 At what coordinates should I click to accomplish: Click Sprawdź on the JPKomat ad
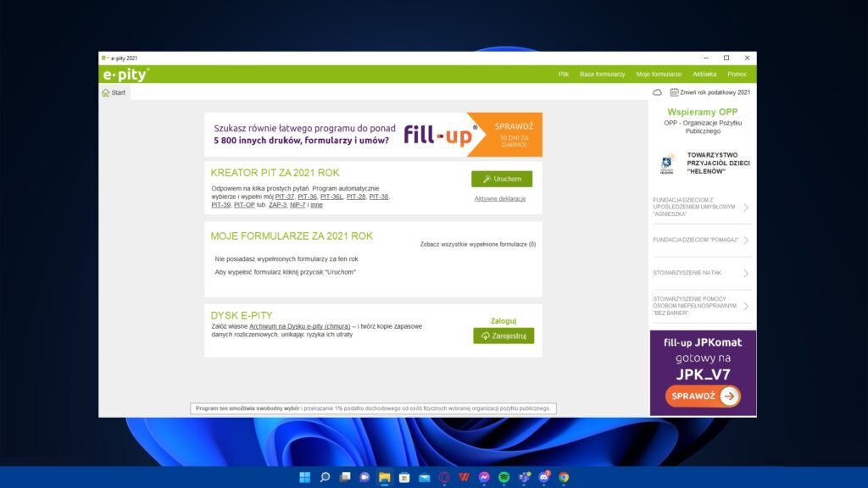703,396
